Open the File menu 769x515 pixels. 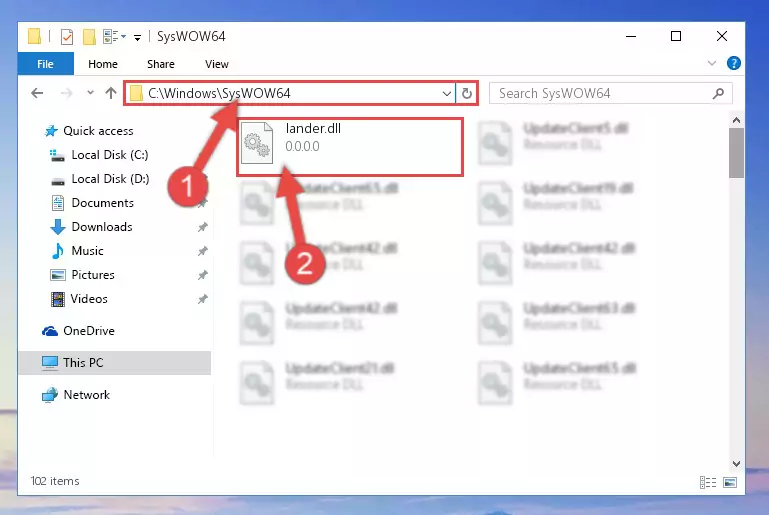[x=46, y=64]
